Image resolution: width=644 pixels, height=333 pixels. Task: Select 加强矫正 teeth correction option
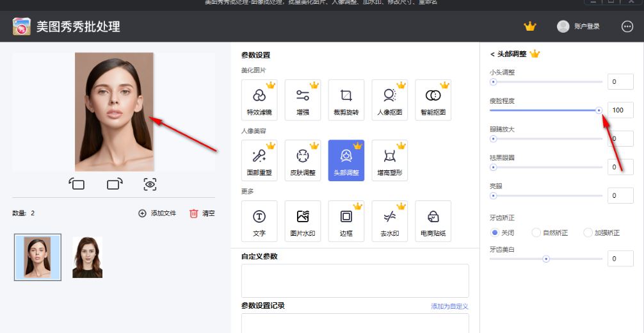click(x=602, y=232)
